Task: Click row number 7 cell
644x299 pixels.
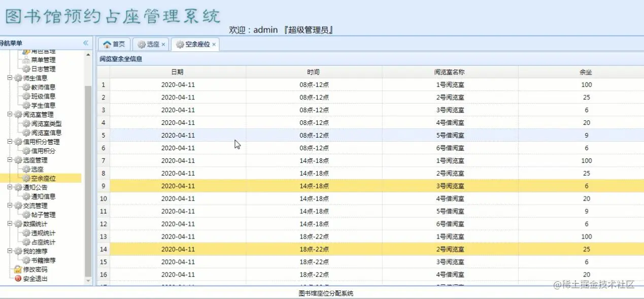Action: pos(104,161)
